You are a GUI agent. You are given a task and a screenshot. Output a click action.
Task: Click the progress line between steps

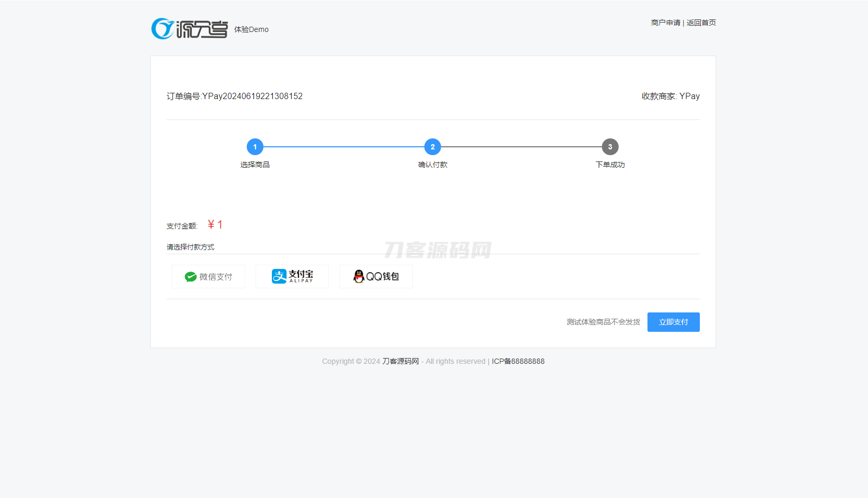tap(344, 147)
